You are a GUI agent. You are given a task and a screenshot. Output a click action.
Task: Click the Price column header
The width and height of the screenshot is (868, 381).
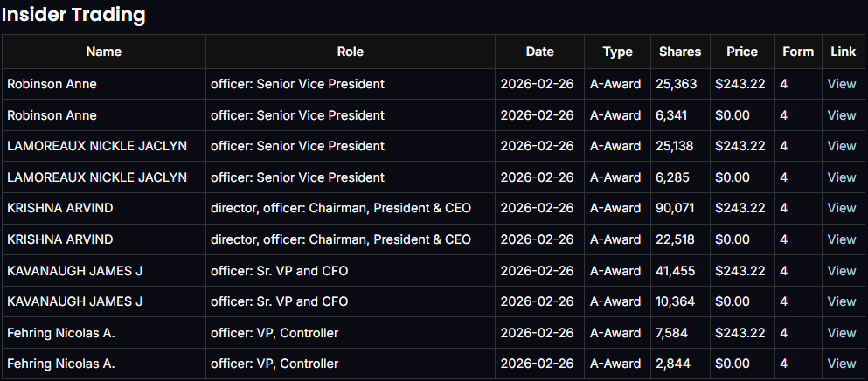(x=742, y=52)
